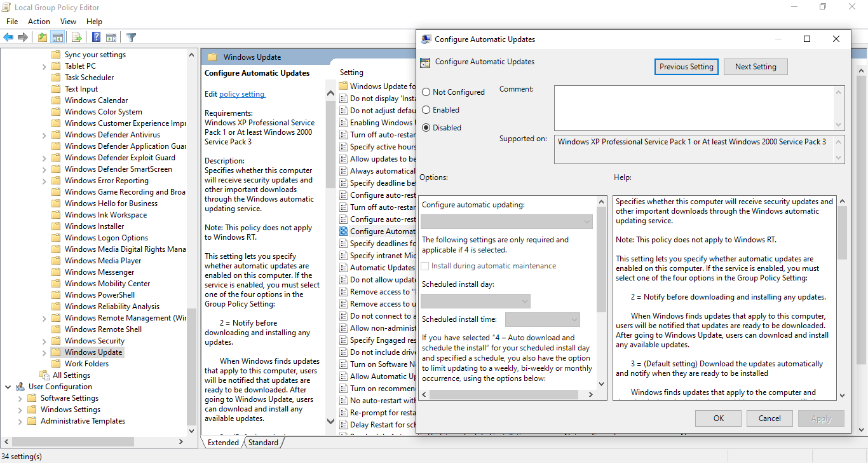Viewport: 868px width, 463px height.
Task: Click the folder icon in Windows Update header
Action: [x=213, y=57]
